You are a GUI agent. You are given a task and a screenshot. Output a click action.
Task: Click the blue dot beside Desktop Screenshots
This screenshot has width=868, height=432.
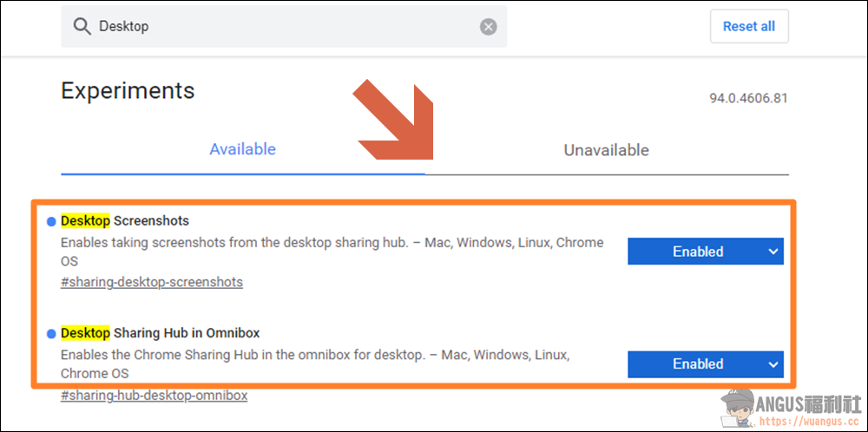[51, 221]
